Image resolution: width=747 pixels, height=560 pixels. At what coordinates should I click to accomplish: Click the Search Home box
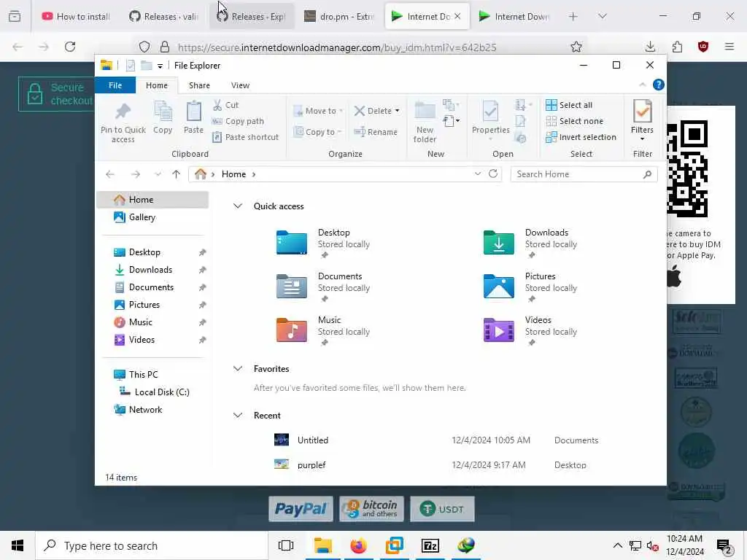tap(584, 174)
